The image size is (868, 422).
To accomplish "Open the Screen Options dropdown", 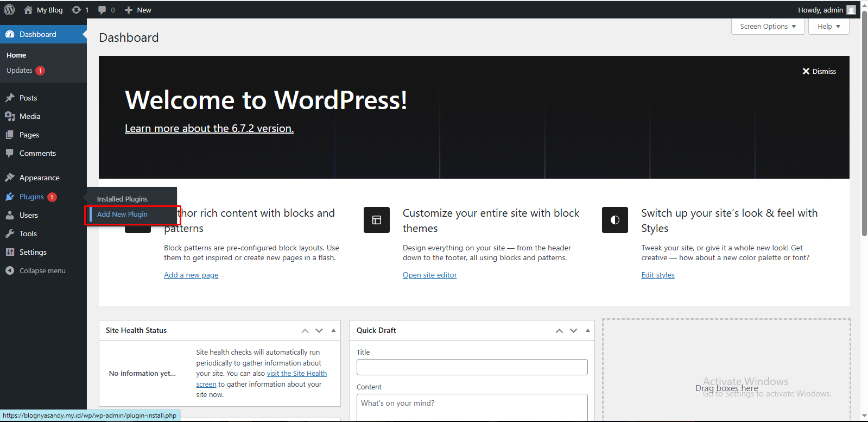I will 768,26.
